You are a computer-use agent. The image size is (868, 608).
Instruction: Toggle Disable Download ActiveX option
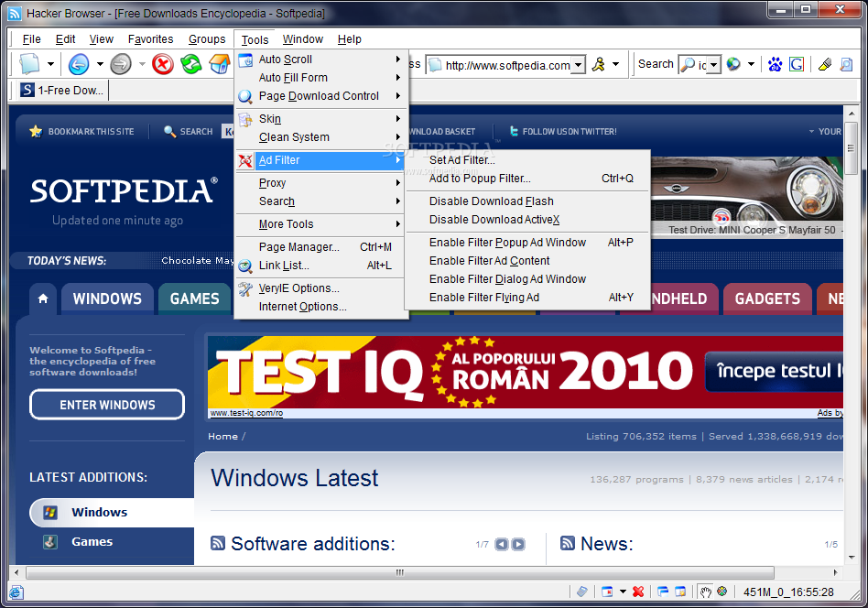coord(527,219)
